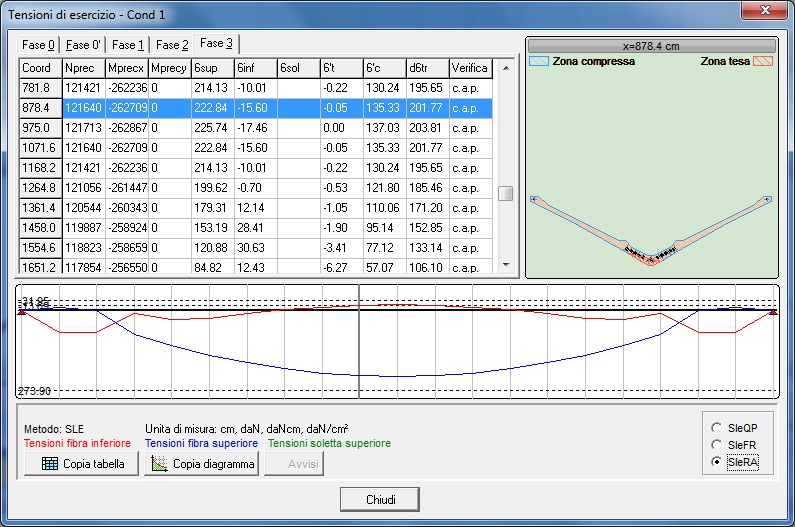Switch to the Fase 1 tab
The image size is (795, 527).
pyautogui.click(x=128, y=45)
